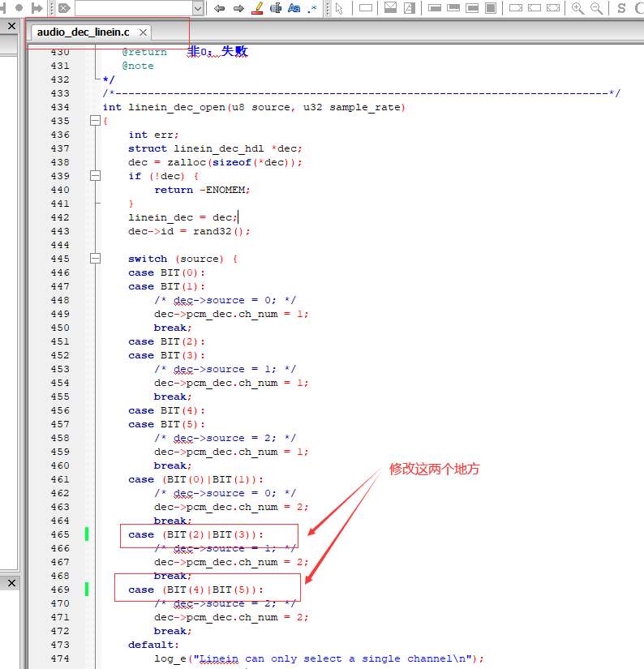644x669 pixels.
Task: Place cursor on 'linein_dec = dec;' line
Action: pyautogui.click(x=182, y=217)
